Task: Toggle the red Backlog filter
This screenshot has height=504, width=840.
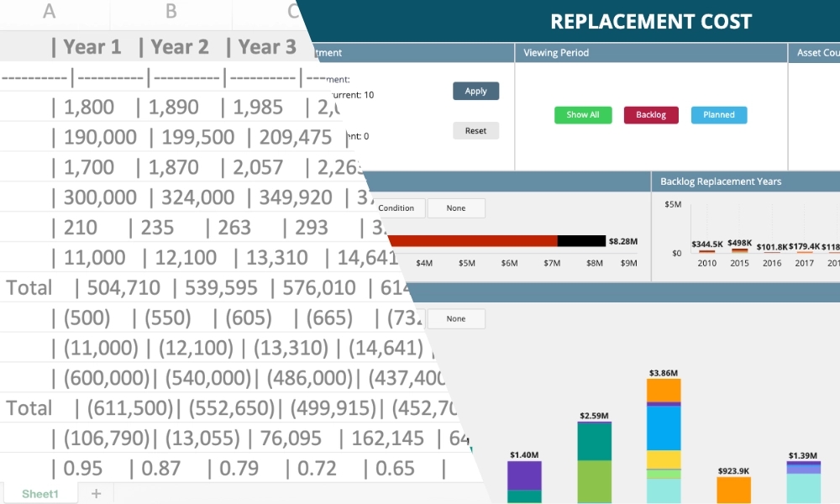Action: pos(650,115)
